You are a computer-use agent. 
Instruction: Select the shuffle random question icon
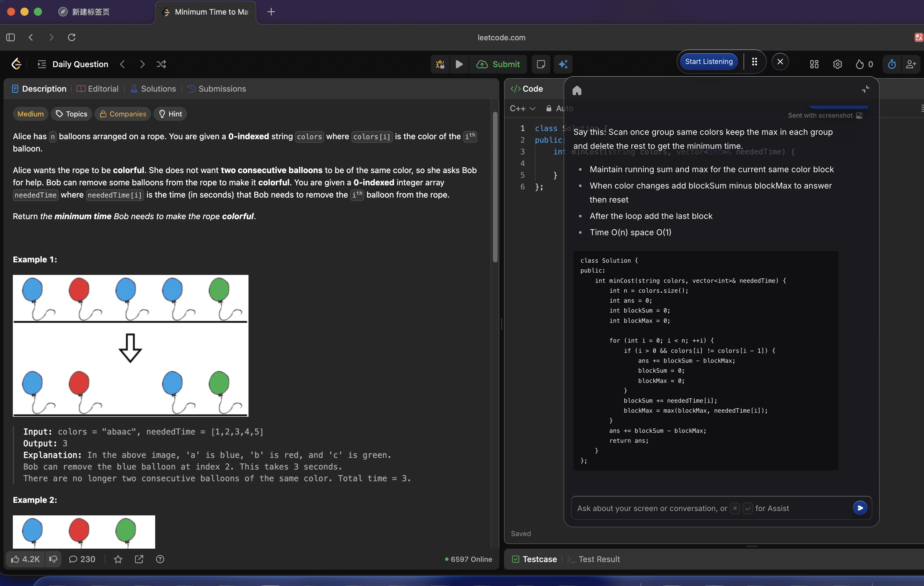[x=161, y=64]
